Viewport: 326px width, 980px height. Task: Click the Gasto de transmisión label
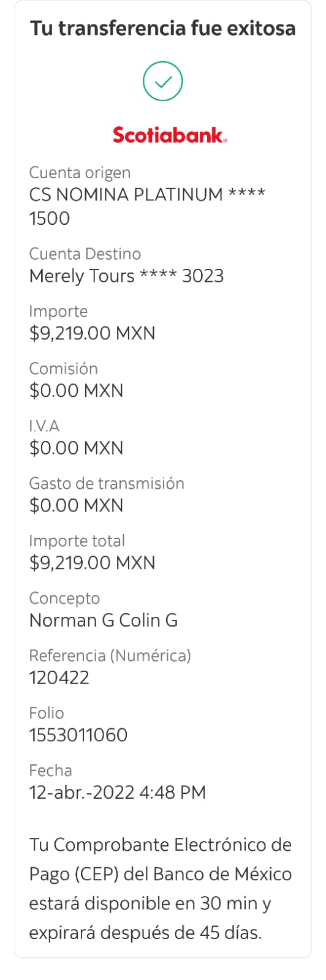[x=107, y=483]
